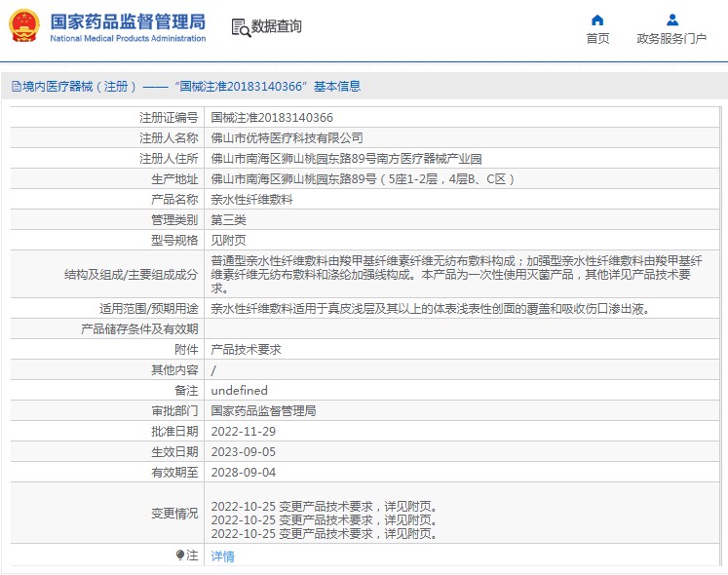728x575 pixels.
Task: Click the 批准日期 row label
Action: 175,432
